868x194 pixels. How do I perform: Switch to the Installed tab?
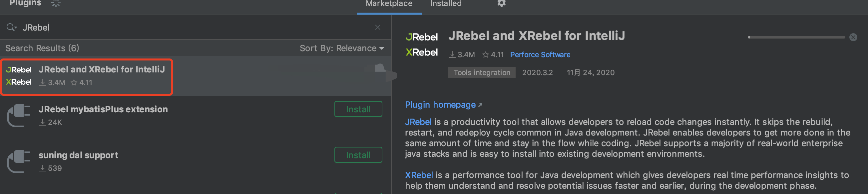pos(445,4)
